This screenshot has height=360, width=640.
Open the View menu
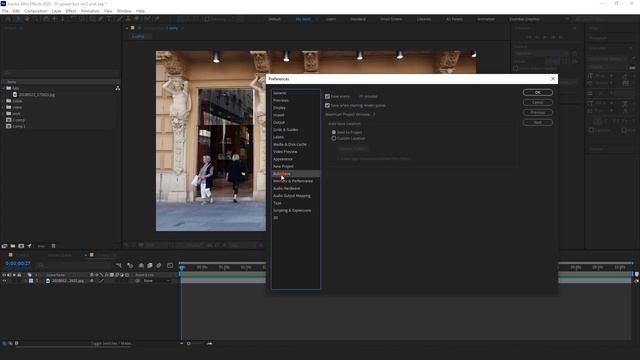click(x=108, y=11)
